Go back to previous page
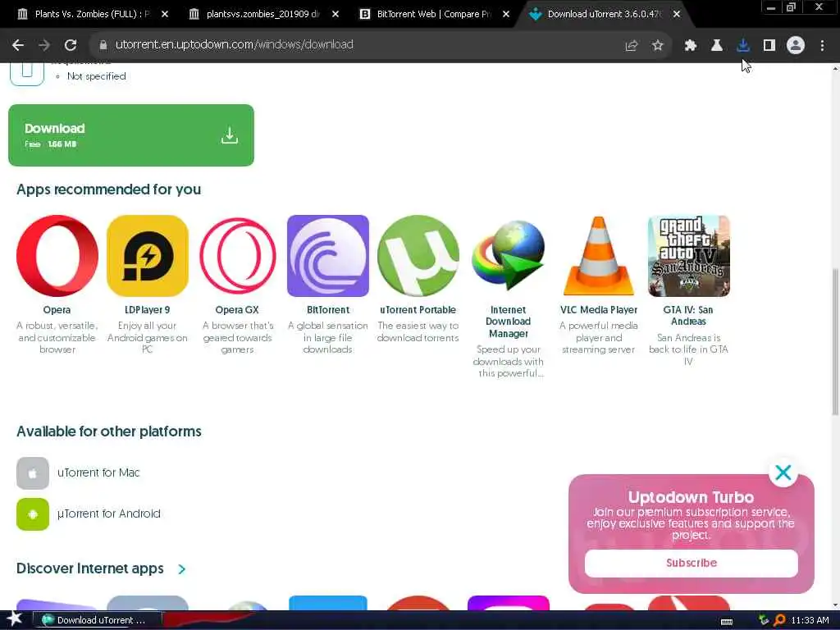This screenshot has width=840, height=630. pyautogui.click(x=18, y=45)
